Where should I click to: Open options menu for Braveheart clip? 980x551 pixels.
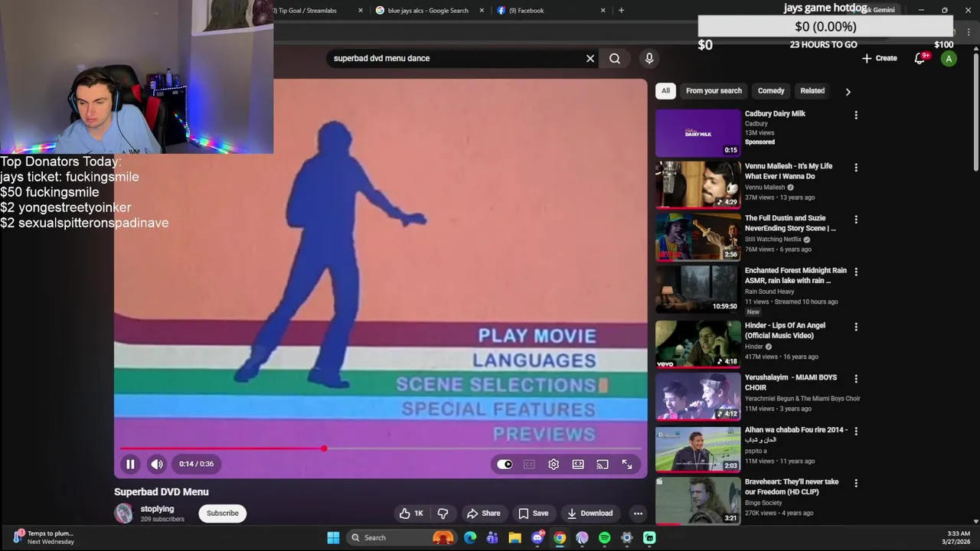pos(856,483)
